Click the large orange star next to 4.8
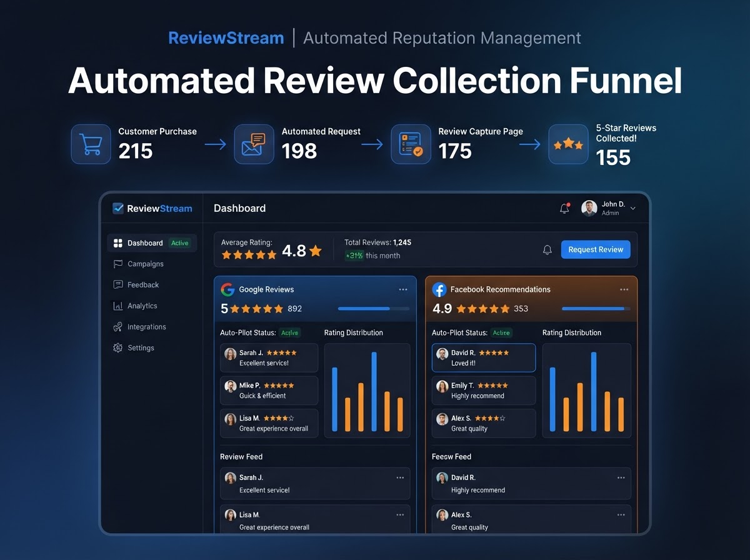 (x=316, y=251)
